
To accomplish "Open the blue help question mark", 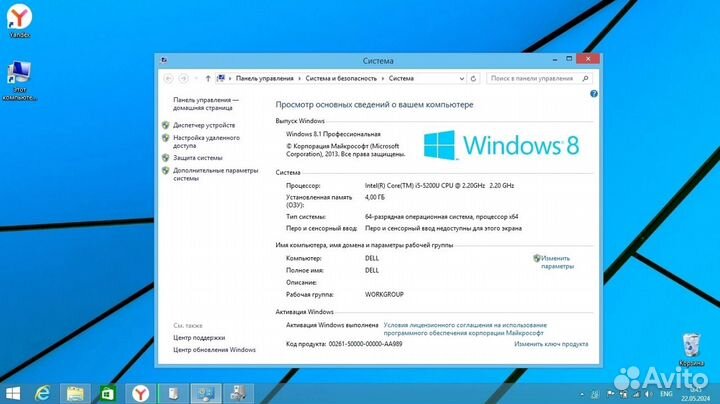I will (x=594, y=94).
